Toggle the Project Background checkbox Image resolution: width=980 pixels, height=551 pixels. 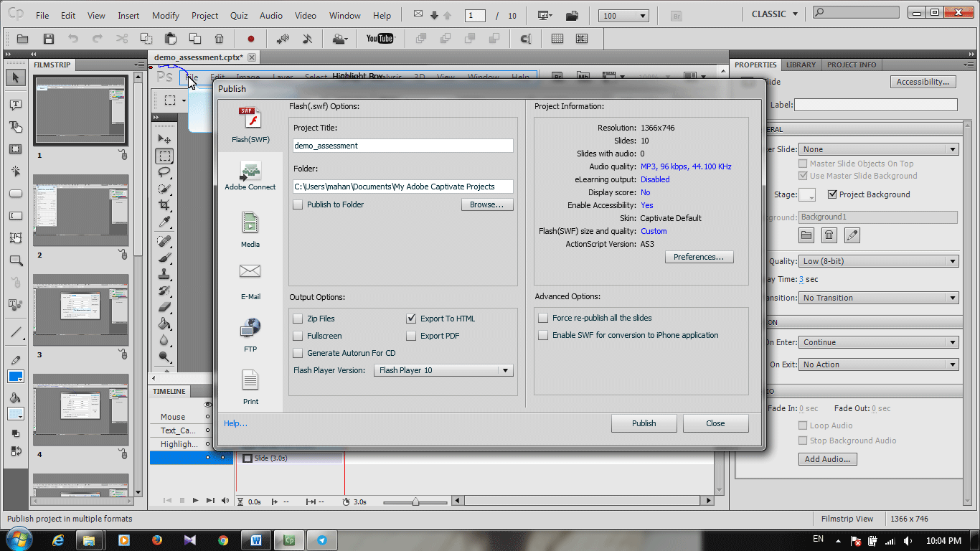pyautogui.click(x=832, y=194)
